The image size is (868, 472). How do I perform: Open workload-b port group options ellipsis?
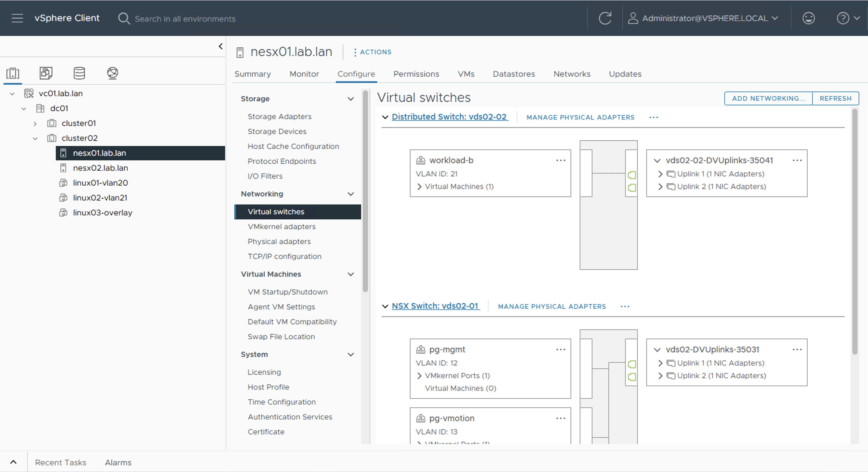pyautogui.click(x=561, y=160)
